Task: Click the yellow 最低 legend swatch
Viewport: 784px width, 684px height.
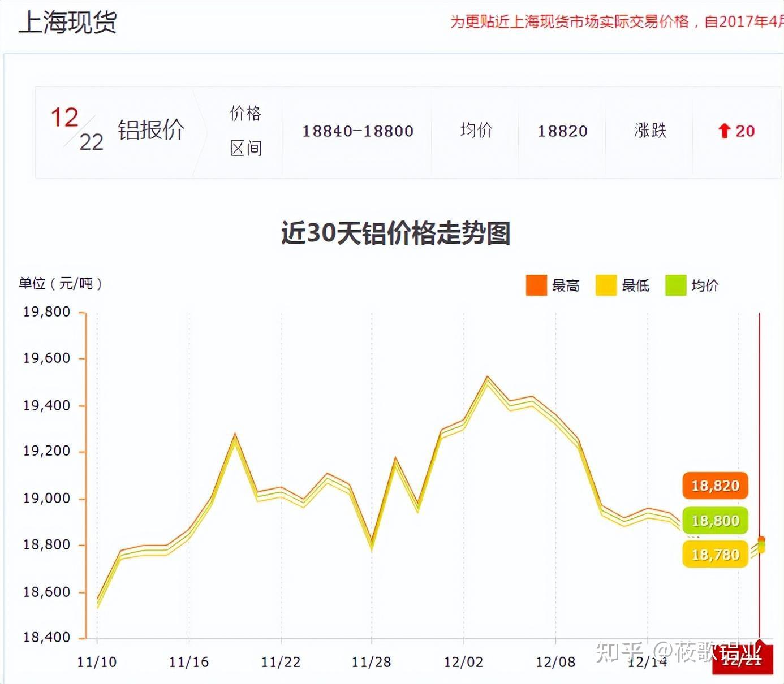Action: tap(605, 285)
